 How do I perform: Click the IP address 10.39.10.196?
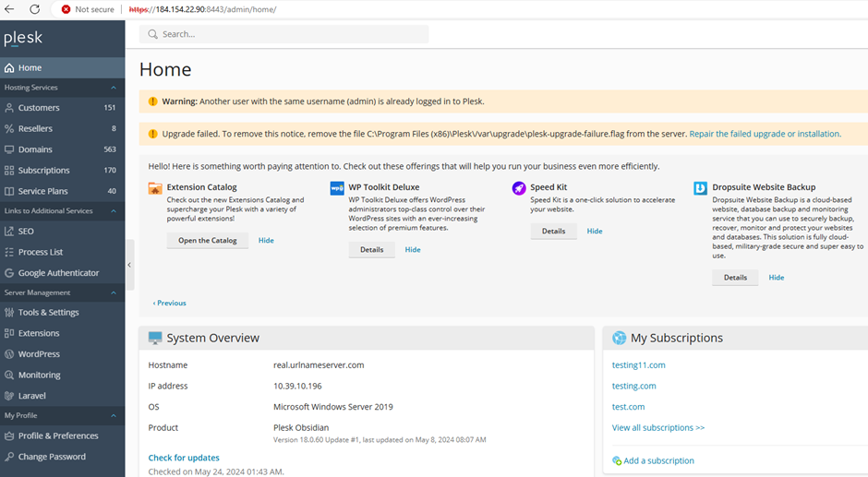pos(297,387)
